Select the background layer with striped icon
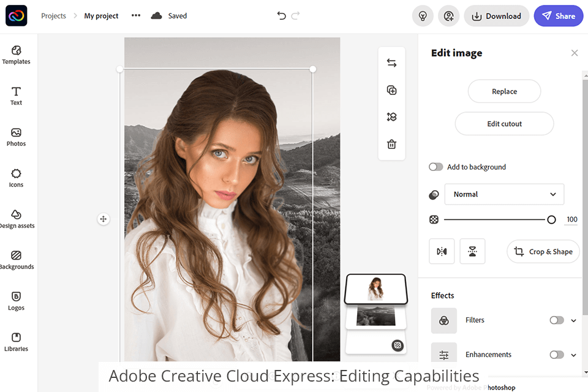 click(375, 344)
